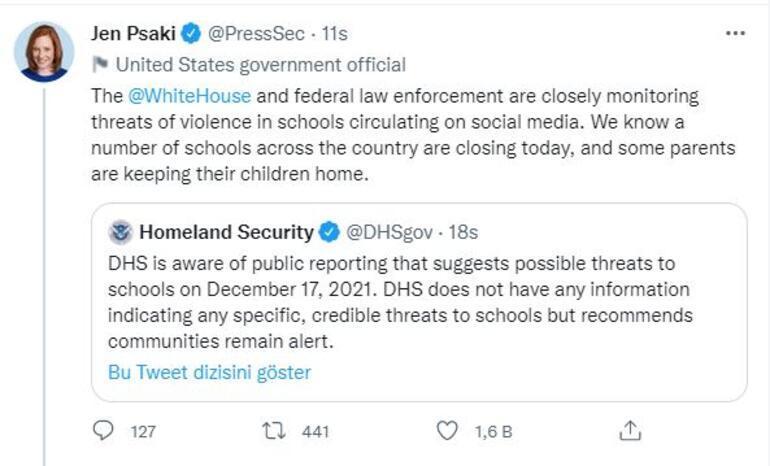Click the government official flag icon
Viewport: 770px width, 466px height.
(99, 65)
